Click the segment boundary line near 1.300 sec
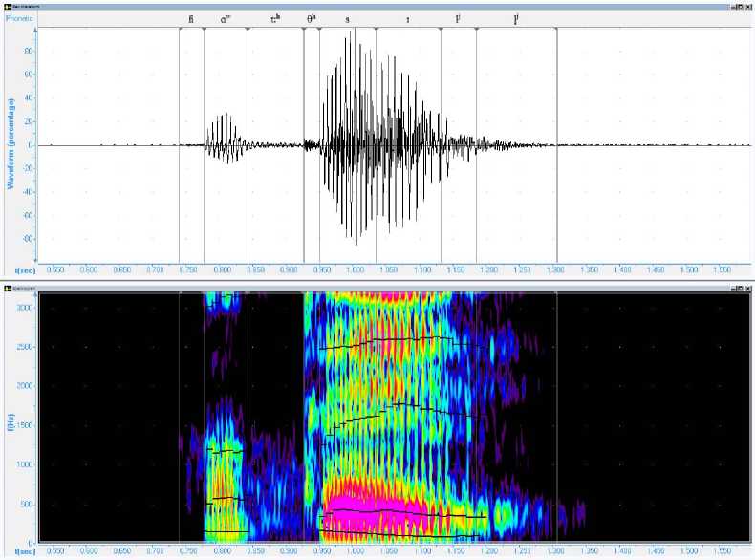This screenshot has width=755, height=560. pyautogui.click(x=556, y=143)
